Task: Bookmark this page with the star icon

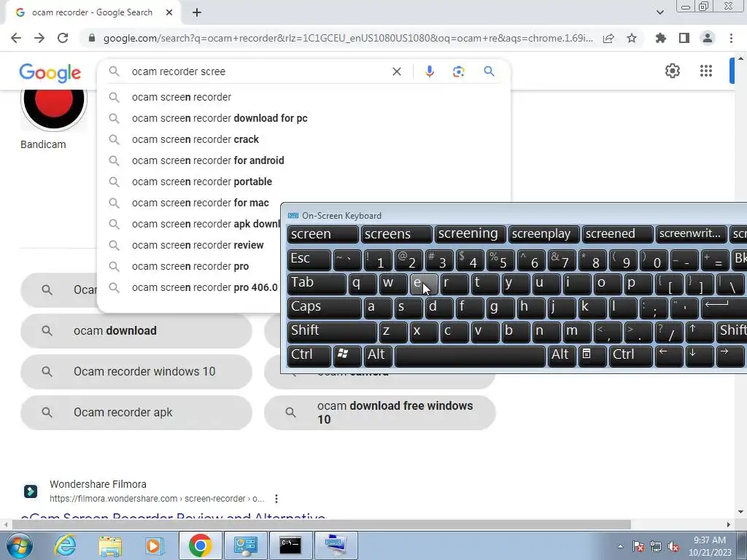Action: click(632, 38)
